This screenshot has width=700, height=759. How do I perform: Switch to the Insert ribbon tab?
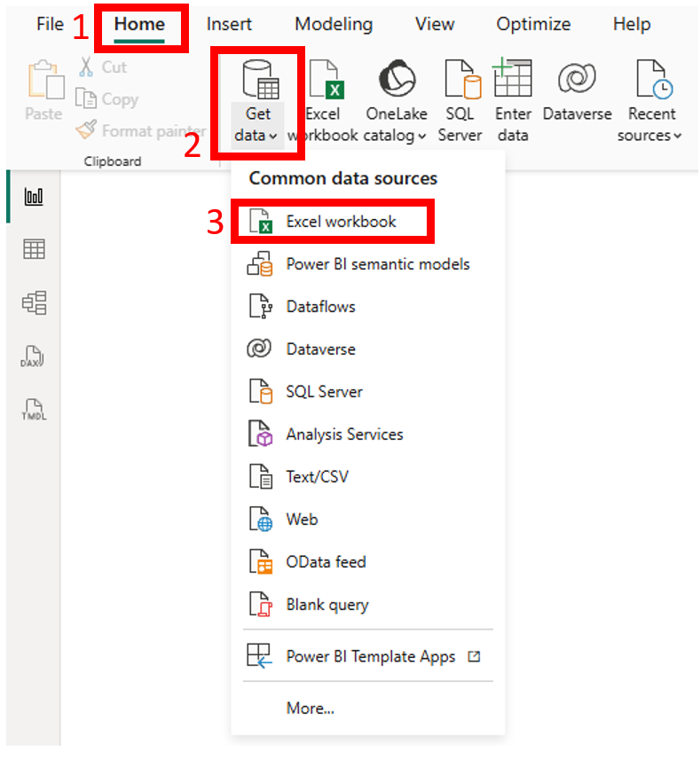229,24
